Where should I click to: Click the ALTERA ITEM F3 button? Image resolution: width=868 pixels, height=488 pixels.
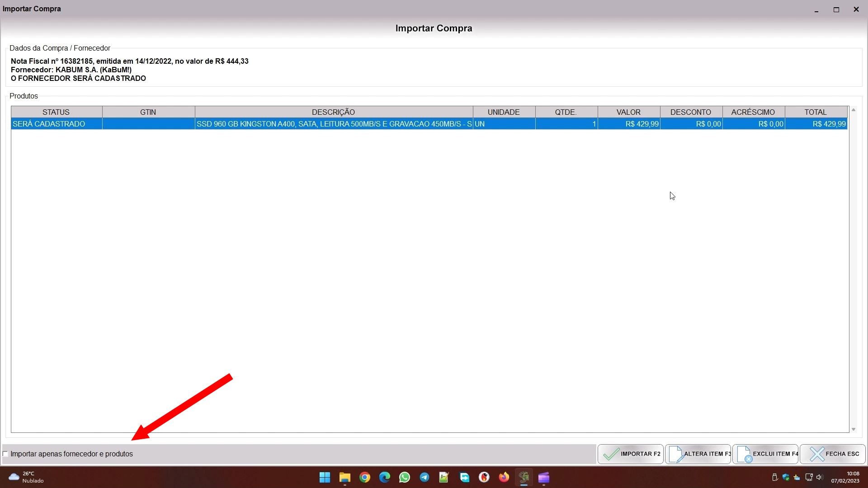tap(698, 454)
